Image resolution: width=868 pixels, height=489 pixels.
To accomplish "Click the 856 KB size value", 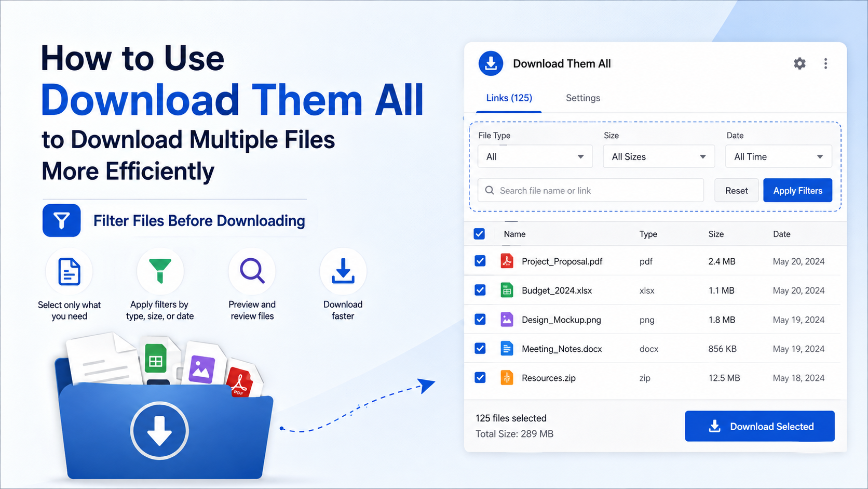I will (x=723, y=348).
